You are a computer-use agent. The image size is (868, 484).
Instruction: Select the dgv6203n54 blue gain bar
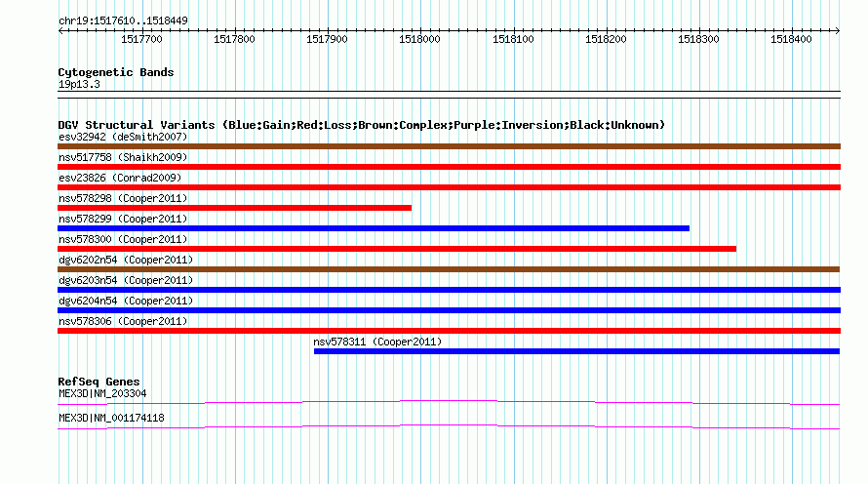point(449,290)
